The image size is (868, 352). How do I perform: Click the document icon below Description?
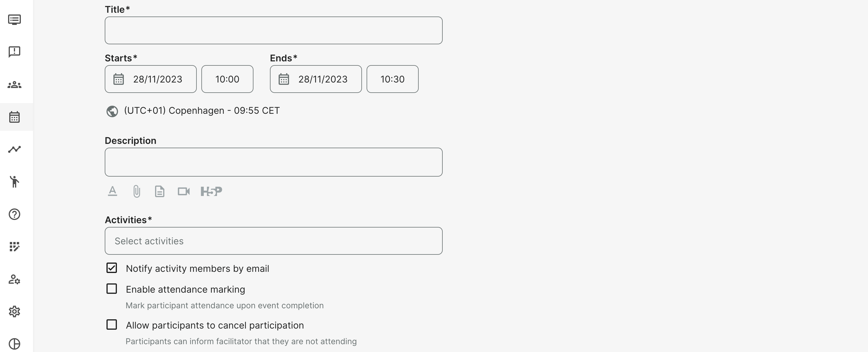point(160,191)
